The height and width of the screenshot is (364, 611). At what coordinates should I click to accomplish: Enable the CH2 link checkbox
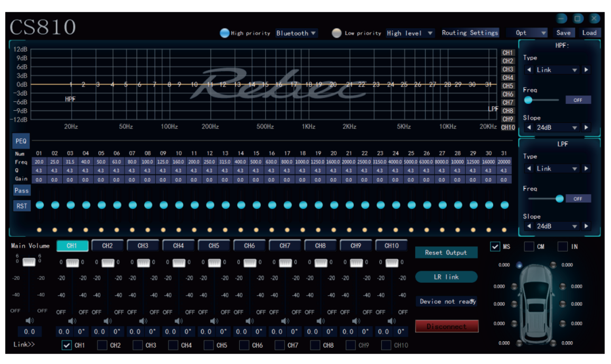(102, 346)
